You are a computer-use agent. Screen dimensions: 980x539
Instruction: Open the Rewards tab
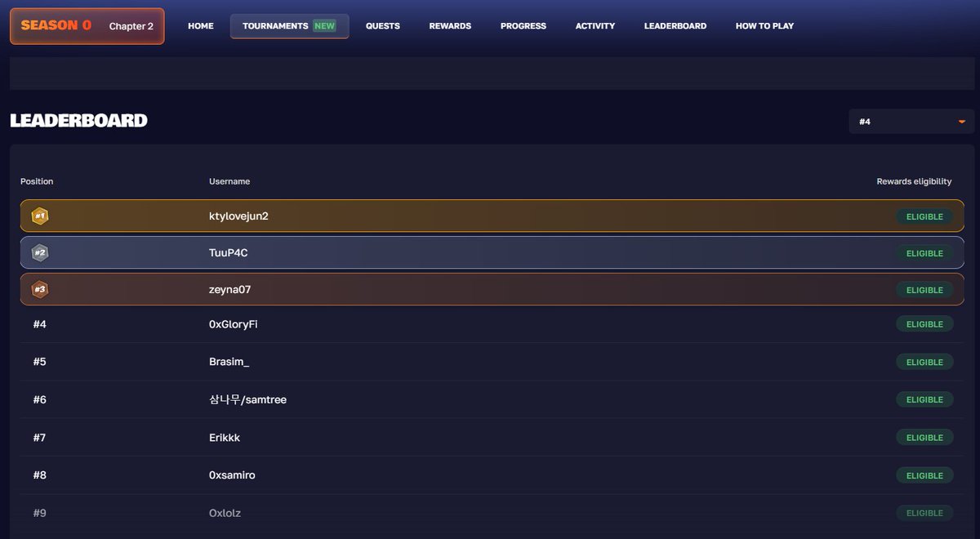tap(450, 26)
